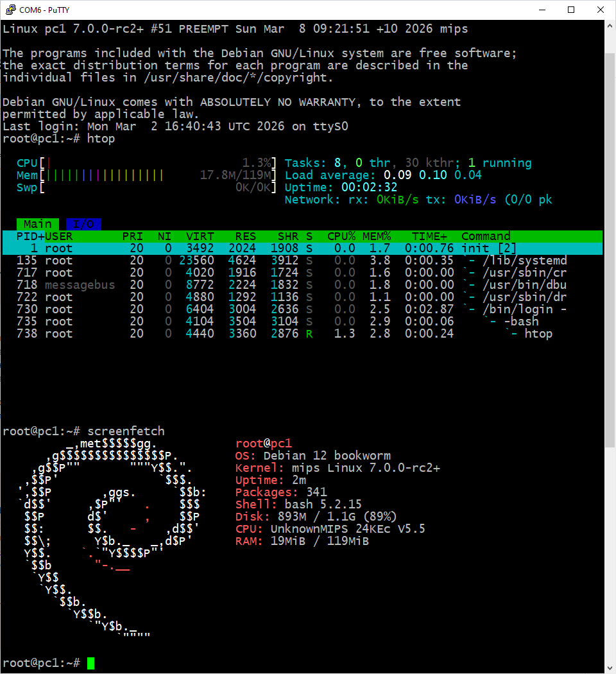
Task: Click the root@pc1 screenfetch header
Action: coord(263,444)
